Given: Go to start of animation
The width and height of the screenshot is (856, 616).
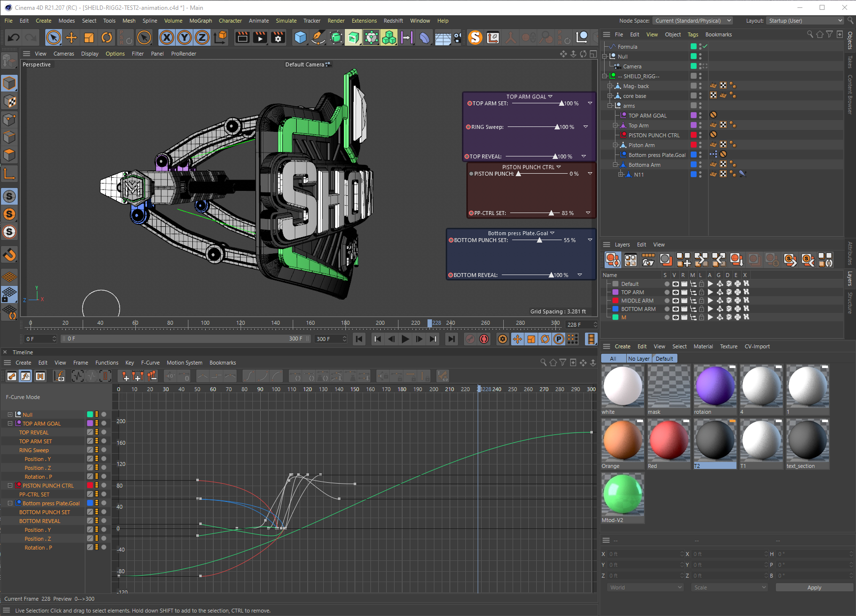Looking at the screenshot, I should coord(359,339).
